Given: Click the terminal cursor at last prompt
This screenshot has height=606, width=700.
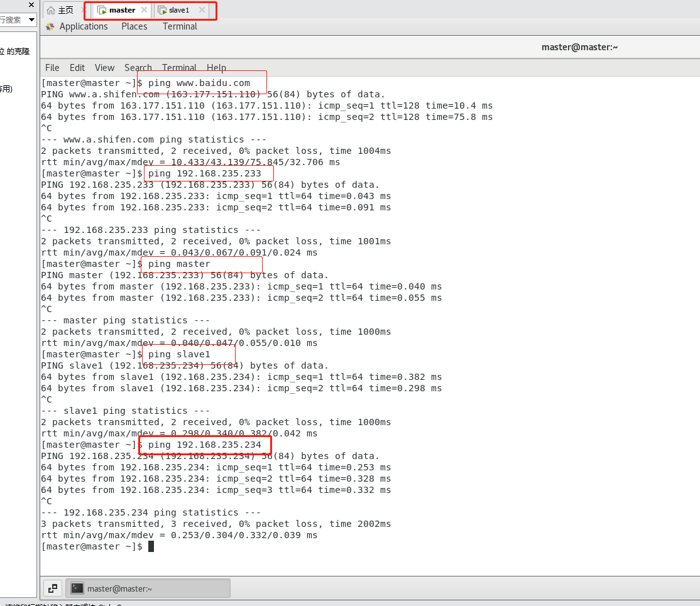Looking at the screenshot, I should pos(151,546).
